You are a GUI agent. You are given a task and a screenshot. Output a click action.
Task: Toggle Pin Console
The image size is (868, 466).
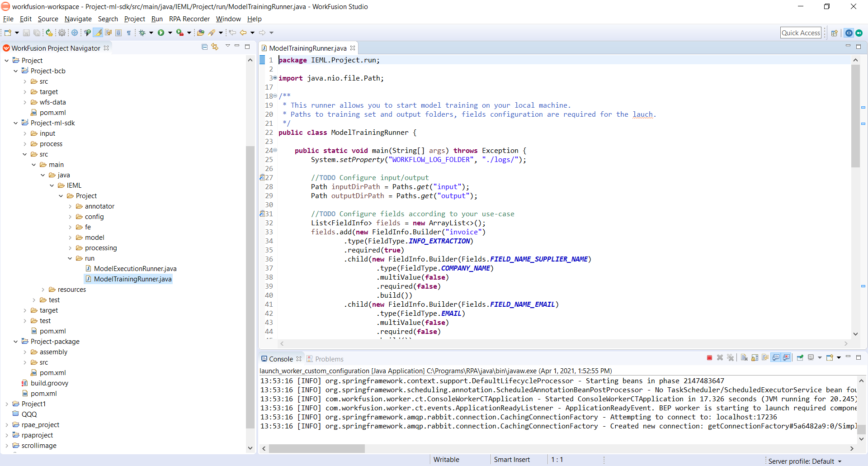click(x=800, y=358)
